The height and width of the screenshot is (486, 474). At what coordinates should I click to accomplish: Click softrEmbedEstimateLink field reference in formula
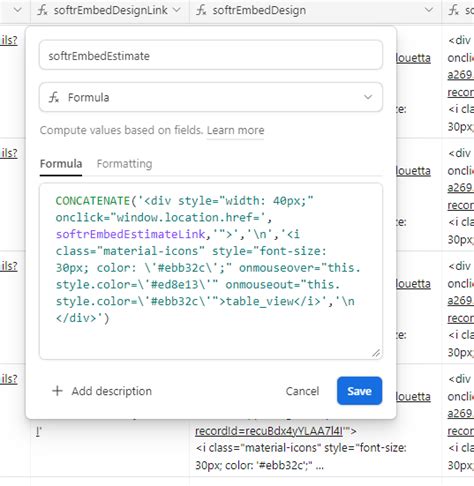(130, 234)
